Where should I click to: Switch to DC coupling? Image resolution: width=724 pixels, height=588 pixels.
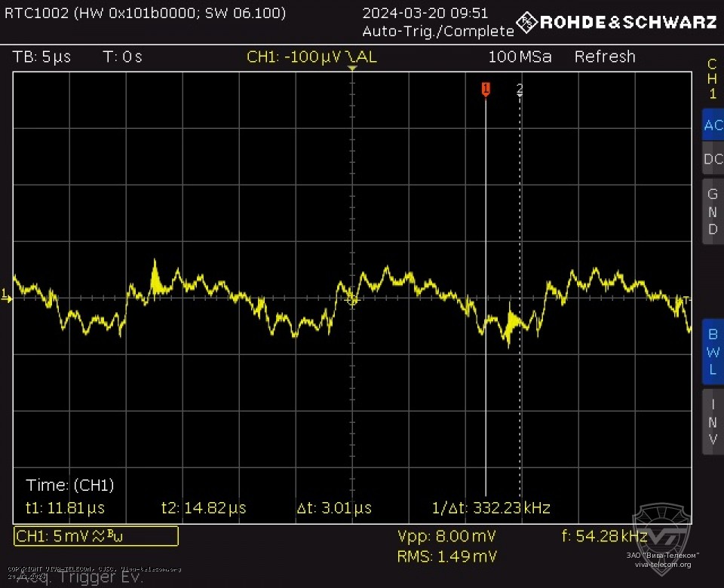[712, 159]
